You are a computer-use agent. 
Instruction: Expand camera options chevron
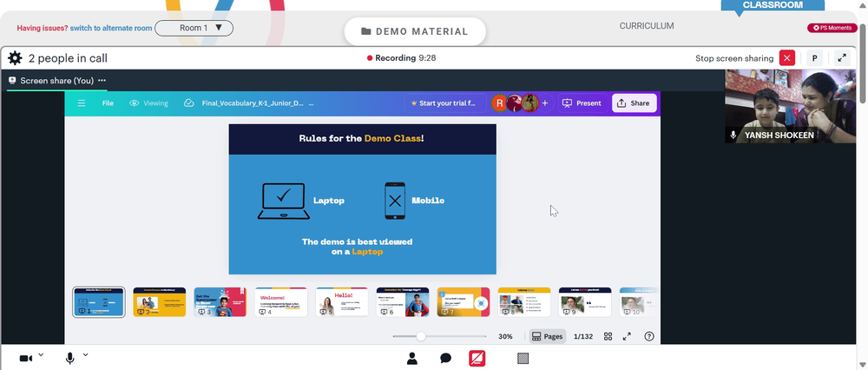click(x=41, y=354)
